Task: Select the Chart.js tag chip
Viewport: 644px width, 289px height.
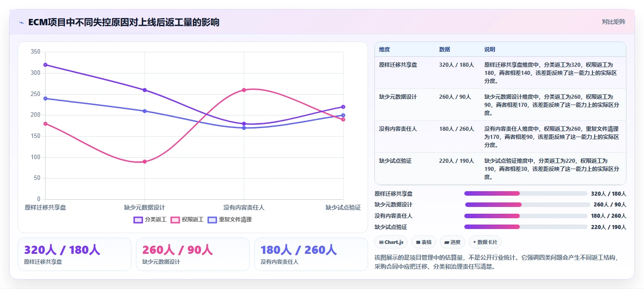Action: tap(391, 242)
